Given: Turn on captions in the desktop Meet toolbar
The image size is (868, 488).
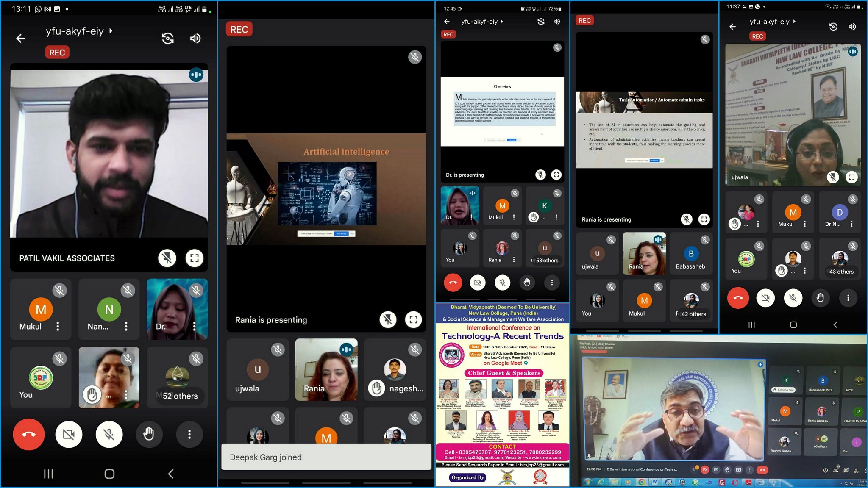Looking at the screenshot, I should (716, 470).
